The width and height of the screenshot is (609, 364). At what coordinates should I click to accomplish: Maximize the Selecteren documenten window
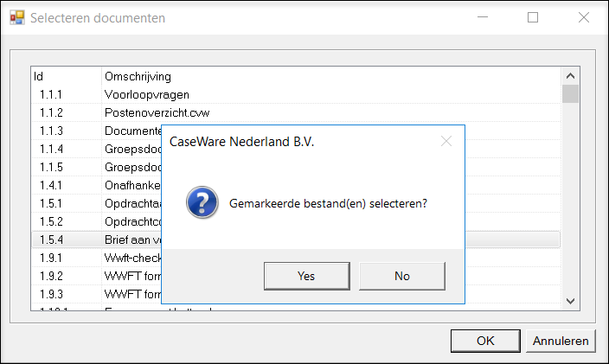click(x=533, y=17)
